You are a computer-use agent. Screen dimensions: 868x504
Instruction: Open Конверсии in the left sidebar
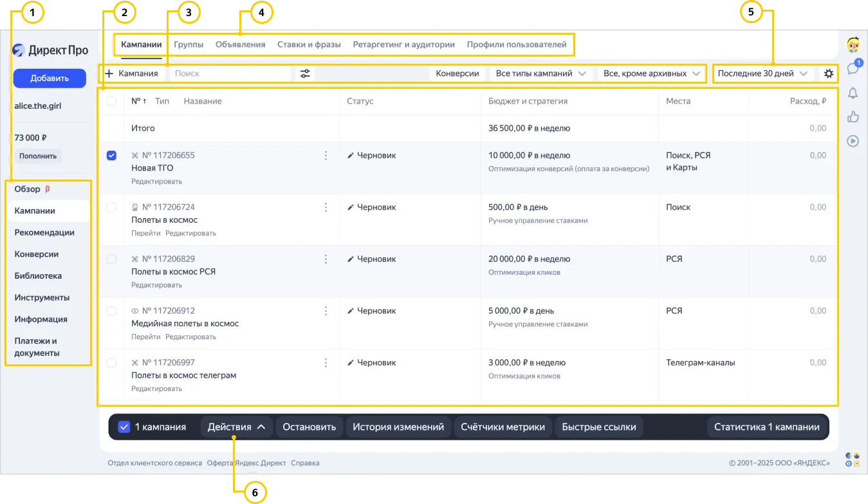click(x=37, y=254)
